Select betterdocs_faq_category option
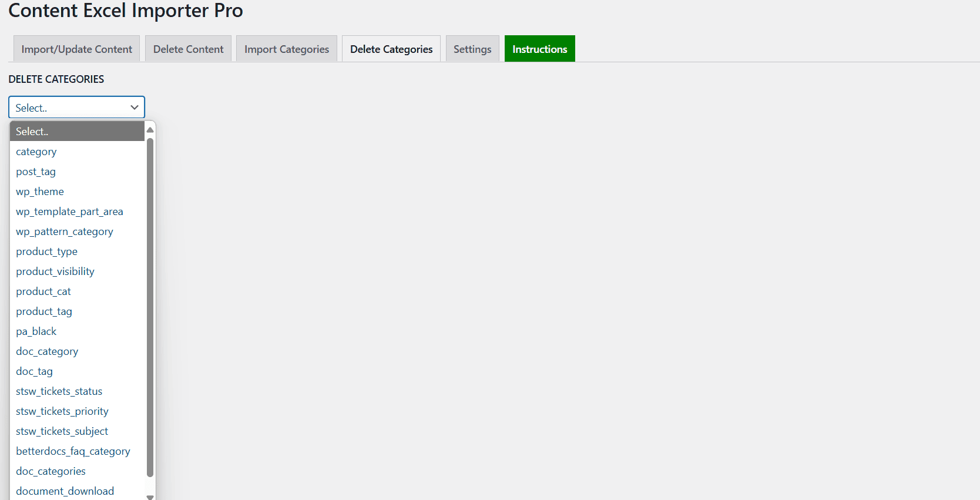The width and height of the screenshot is (980, 500). 77,451
